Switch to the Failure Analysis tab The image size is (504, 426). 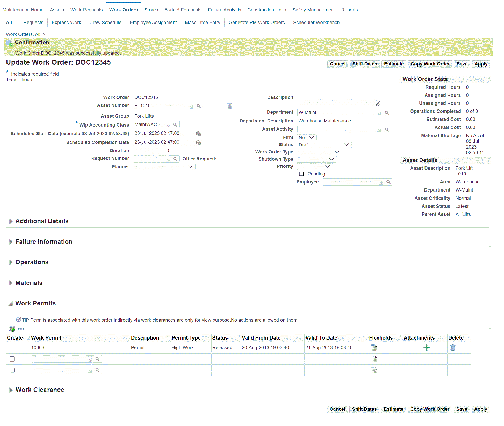tap(224, 10)
